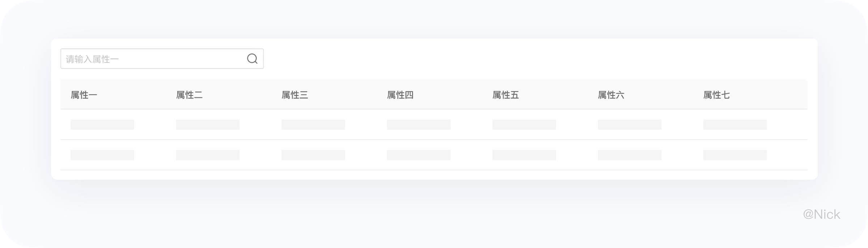
Task: Click the magnifier search icon
Action: [x=252, y=58]
